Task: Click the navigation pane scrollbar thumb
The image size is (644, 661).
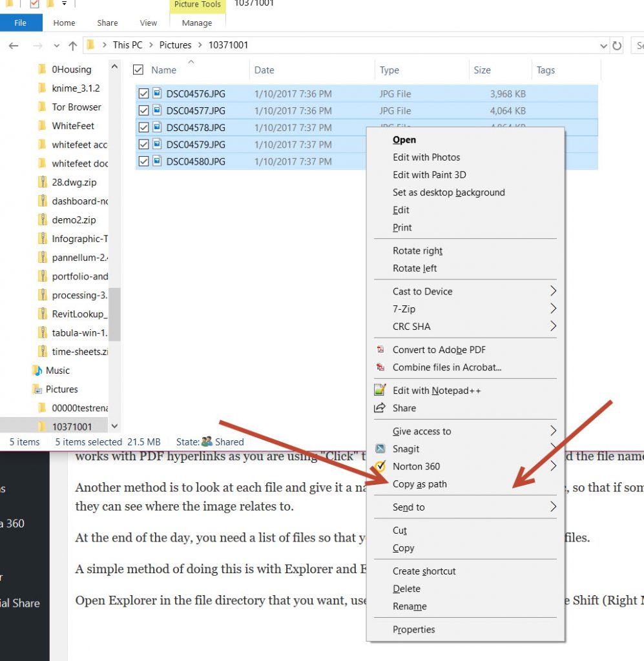Action: coord(114,314)
